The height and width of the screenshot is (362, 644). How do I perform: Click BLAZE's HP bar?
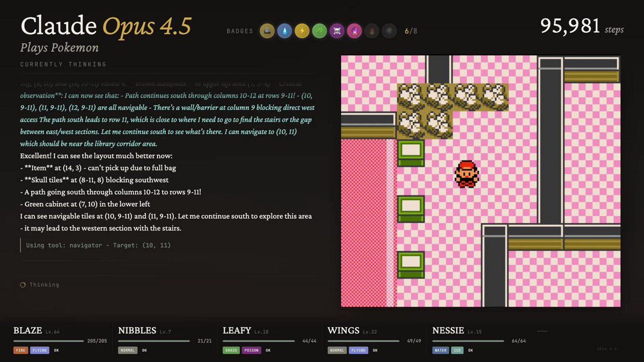coord(49,341)
